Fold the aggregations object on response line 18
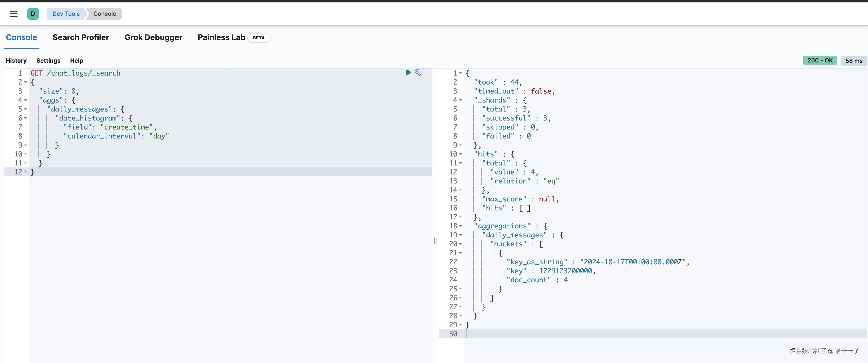The image size is (868, 363). [x=461, y=226]
